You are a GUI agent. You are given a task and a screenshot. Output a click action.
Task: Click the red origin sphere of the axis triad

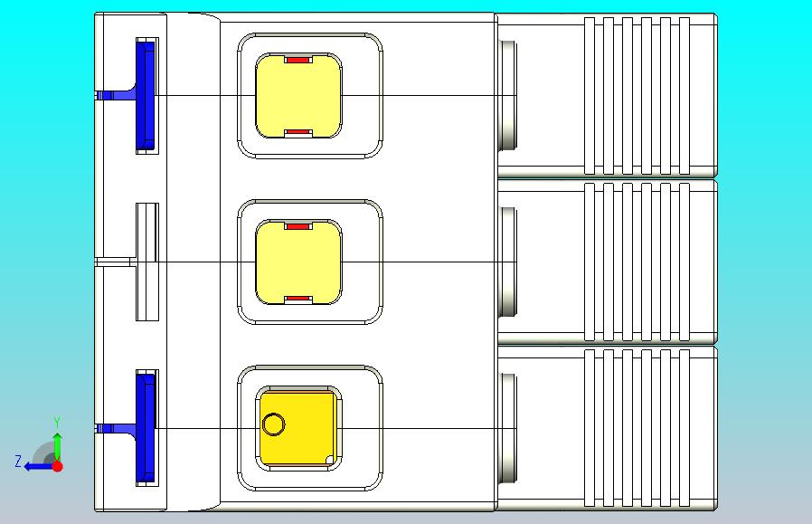58,466
